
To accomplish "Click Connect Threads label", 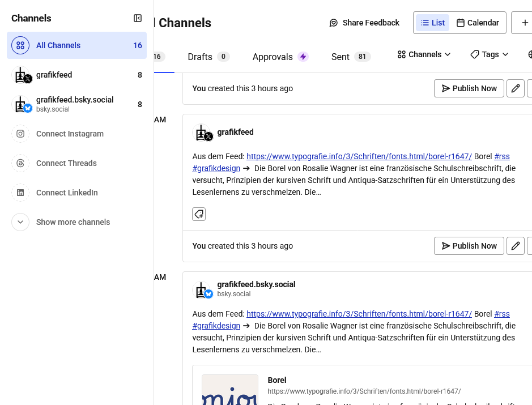I will click(x=66, y=163).
